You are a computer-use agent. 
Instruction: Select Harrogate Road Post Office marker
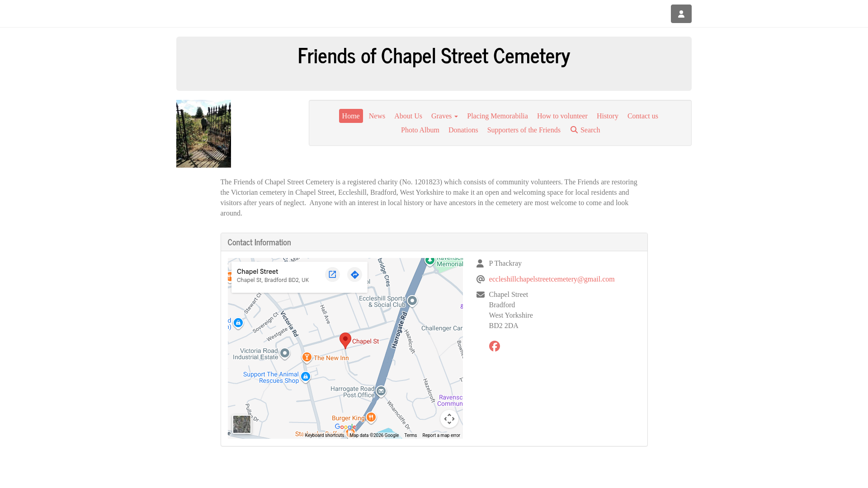(381, 391)
